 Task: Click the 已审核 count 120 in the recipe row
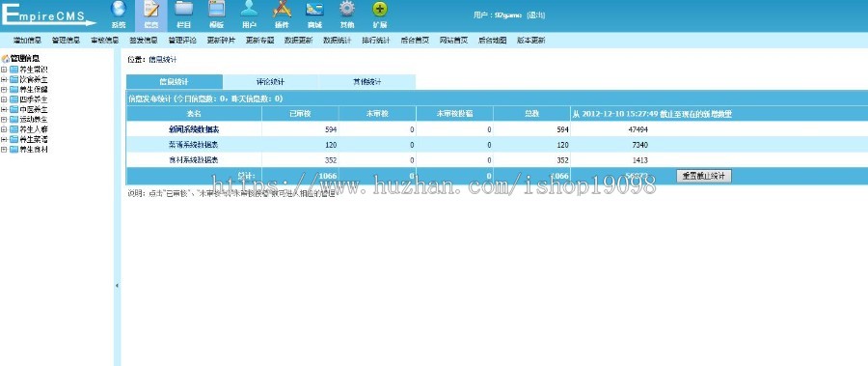331,145
